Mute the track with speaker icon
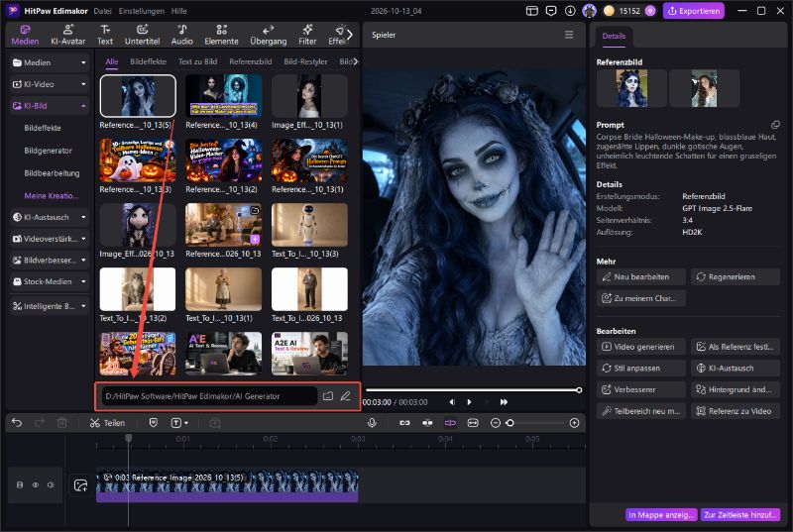The image size is (793, 532). [x=51, y=485]
